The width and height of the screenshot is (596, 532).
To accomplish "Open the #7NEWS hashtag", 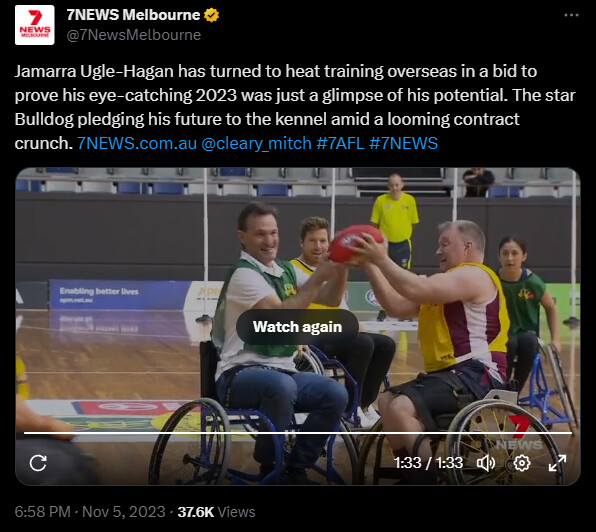I will pyautogui.click(x=403, y=143).
